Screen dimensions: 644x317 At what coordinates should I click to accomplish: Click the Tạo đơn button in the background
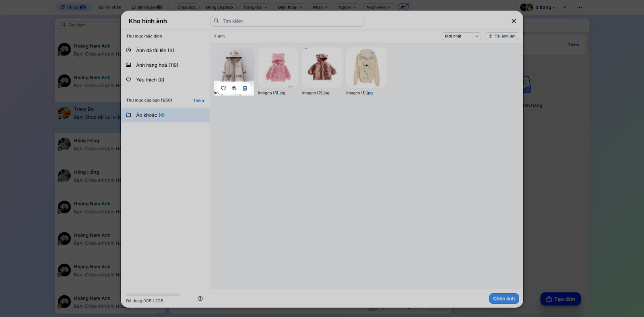tap(561, 299)
